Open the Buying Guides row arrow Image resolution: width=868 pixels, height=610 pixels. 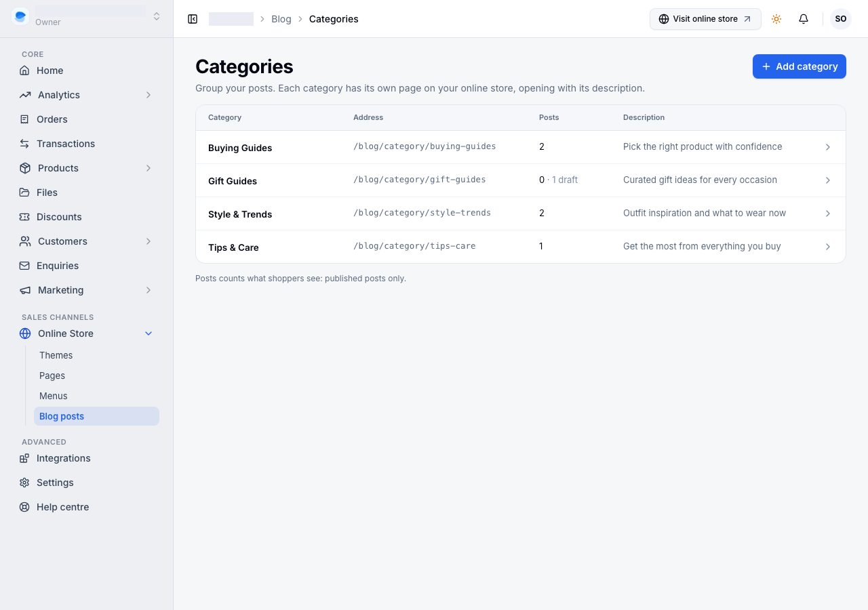pyautogui.click(x=828, y=147)
